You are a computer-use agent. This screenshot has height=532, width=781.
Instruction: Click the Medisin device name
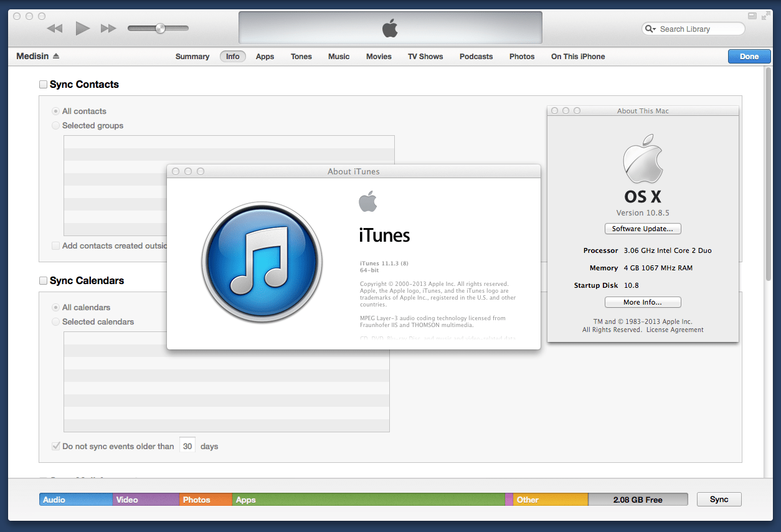[x=32, y=56]
